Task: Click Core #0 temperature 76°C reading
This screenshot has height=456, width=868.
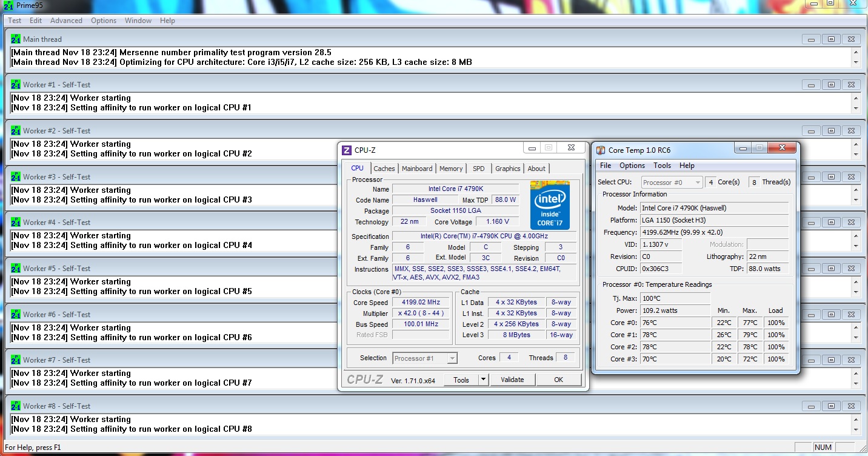Action: point(675,323)
